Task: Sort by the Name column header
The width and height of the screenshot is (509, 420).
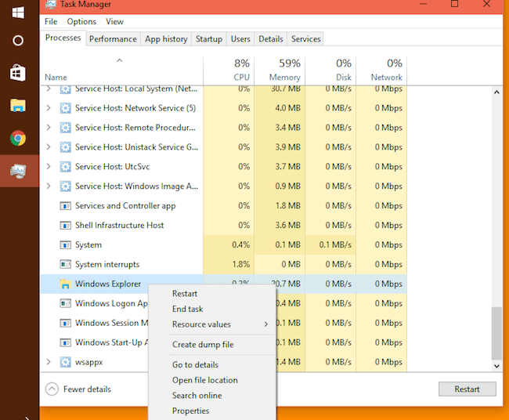Action: pyautogui.click(x=56, y=78)
